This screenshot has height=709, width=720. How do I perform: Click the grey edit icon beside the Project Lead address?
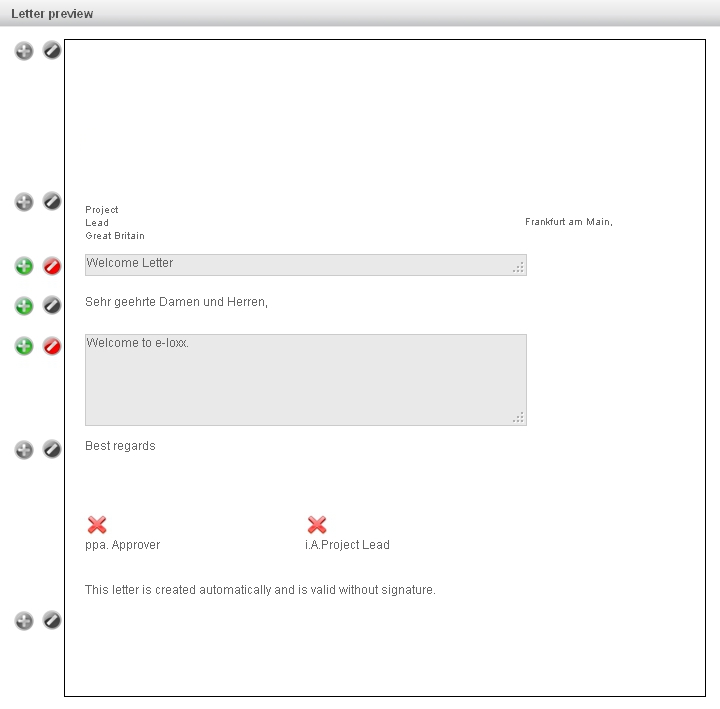click(52, 201)
